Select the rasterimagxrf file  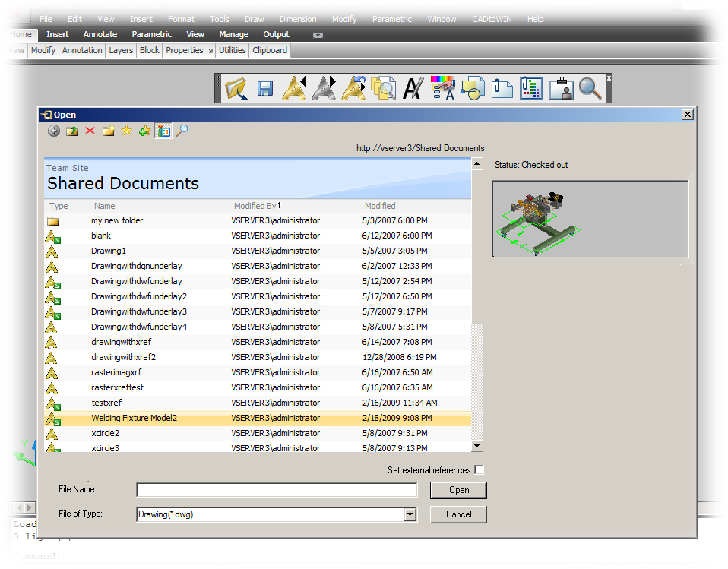pyautogui.click(x=258, y=372)
